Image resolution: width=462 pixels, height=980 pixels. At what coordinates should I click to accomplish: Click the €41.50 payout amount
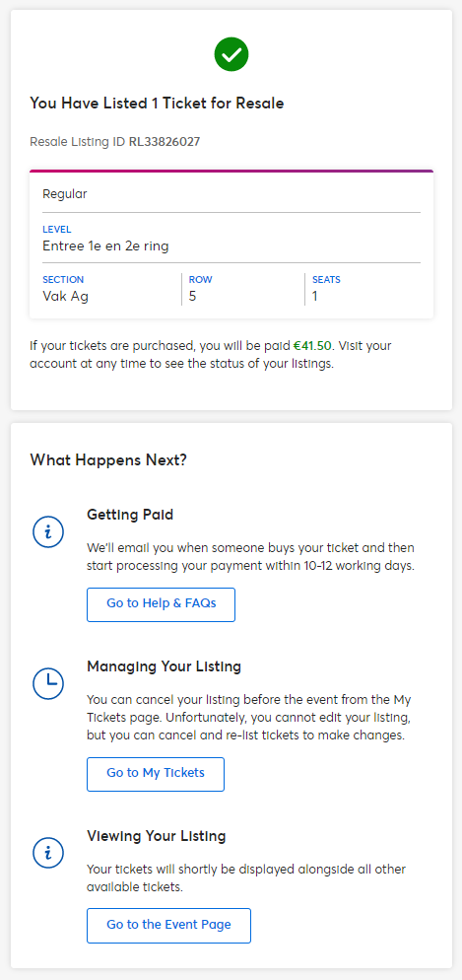pyautogui.click(x=311, y=346)
